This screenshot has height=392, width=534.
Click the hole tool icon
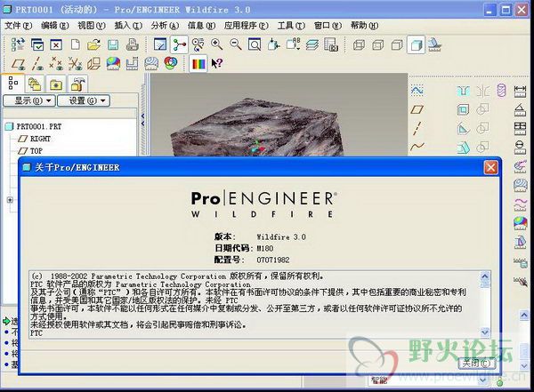(463, 91)
